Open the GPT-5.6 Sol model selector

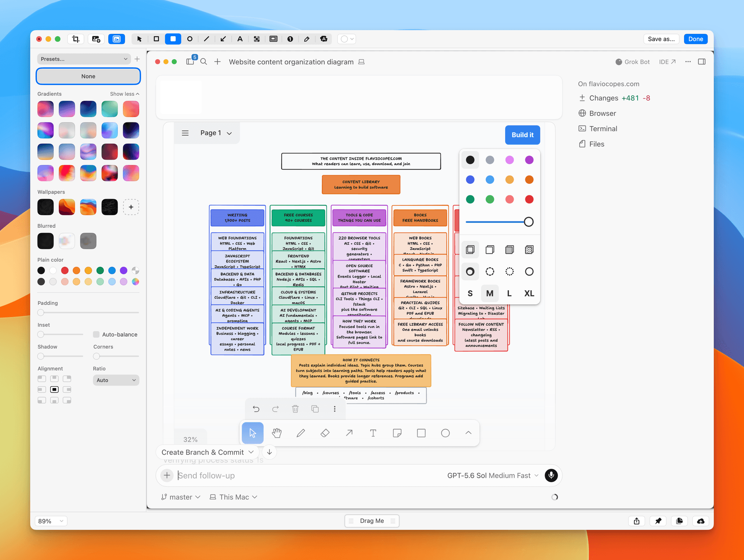pos(493,476)
